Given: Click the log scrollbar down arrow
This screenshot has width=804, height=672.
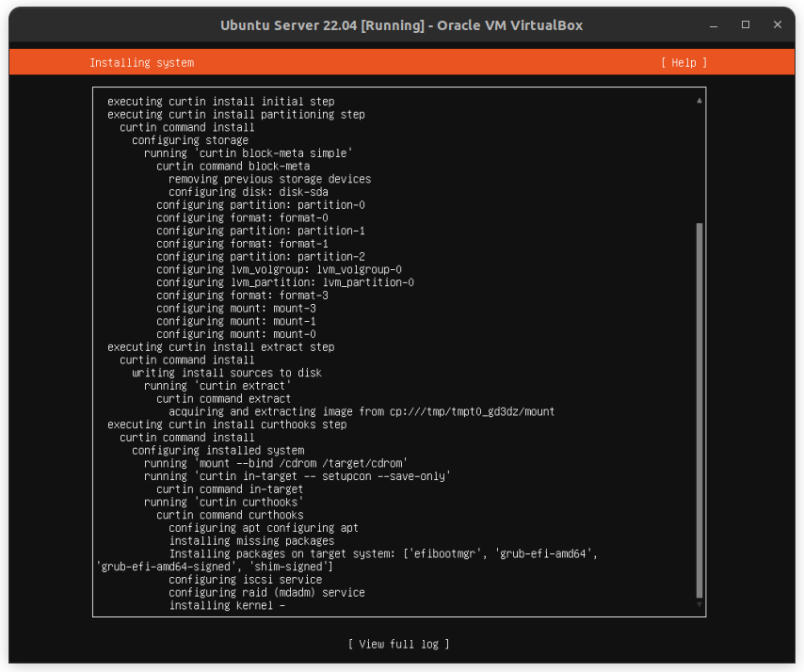Looking at the screenshot, I should [699, 605].
